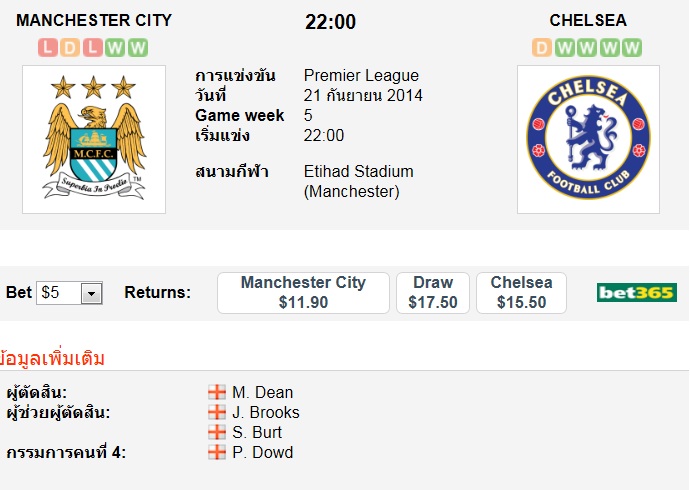Open the bet amount dropdown arrow

pos(92,293)
